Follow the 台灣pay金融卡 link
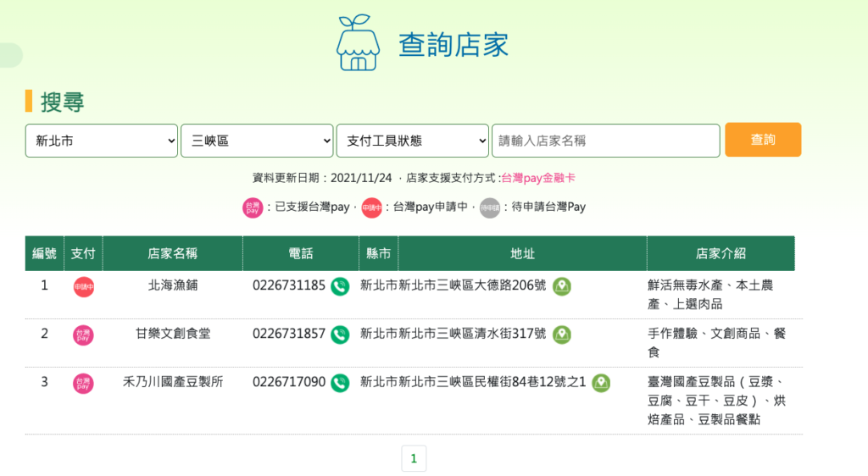Image resolution: width=868 pixels, height=476 pixels. tap(538, 178)
